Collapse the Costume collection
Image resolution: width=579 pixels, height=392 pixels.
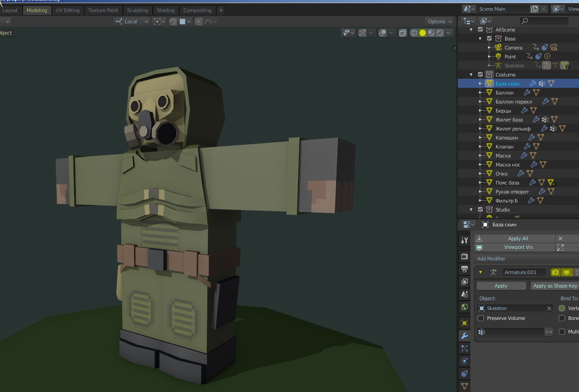[x=471, y=75]
